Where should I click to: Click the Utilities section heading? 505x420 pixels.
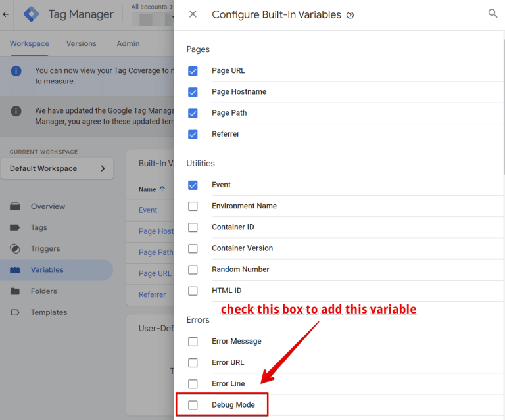pyautogui.click(x=201, y=164)
